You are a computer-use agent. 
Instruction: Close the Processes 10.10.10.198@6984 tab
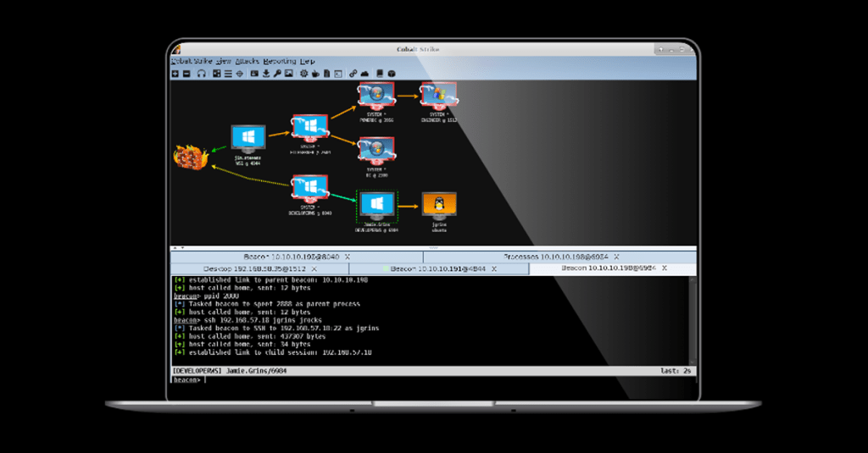616,257
